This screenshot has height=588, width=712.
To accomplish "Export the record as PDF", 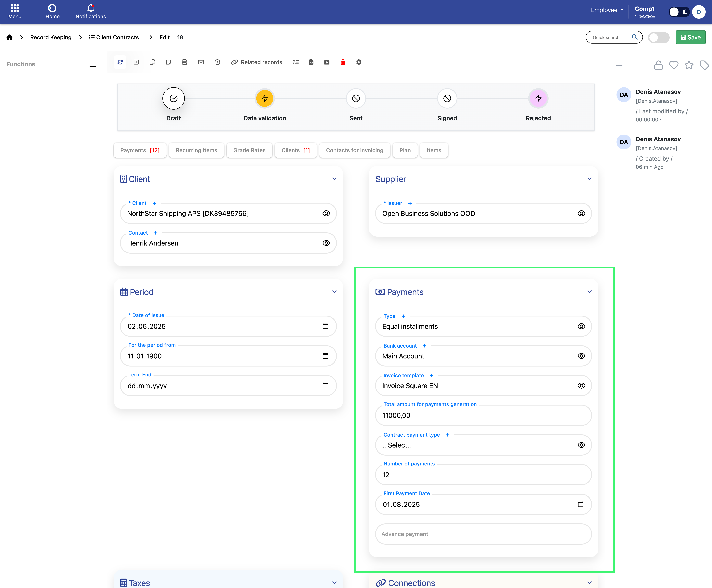I will click(x=311, y=62).
